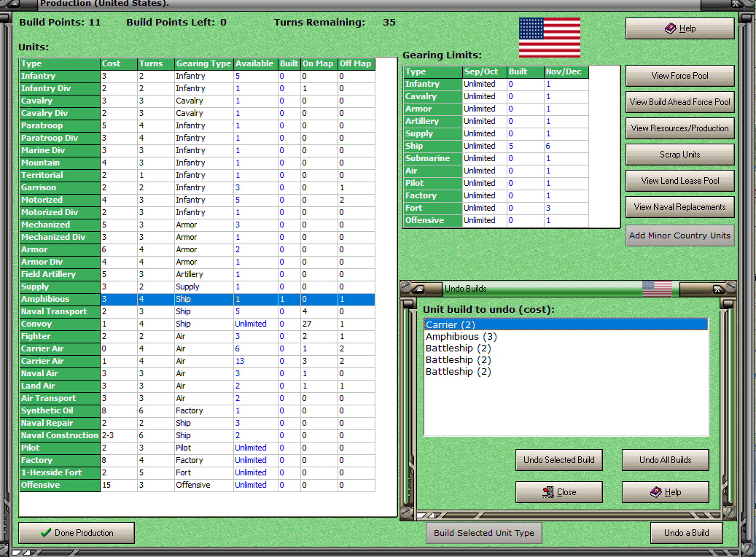Close the Undo Builds dialog with X
Image resolution: width=756 pixels, height=557 pixels.
[717, 289]
